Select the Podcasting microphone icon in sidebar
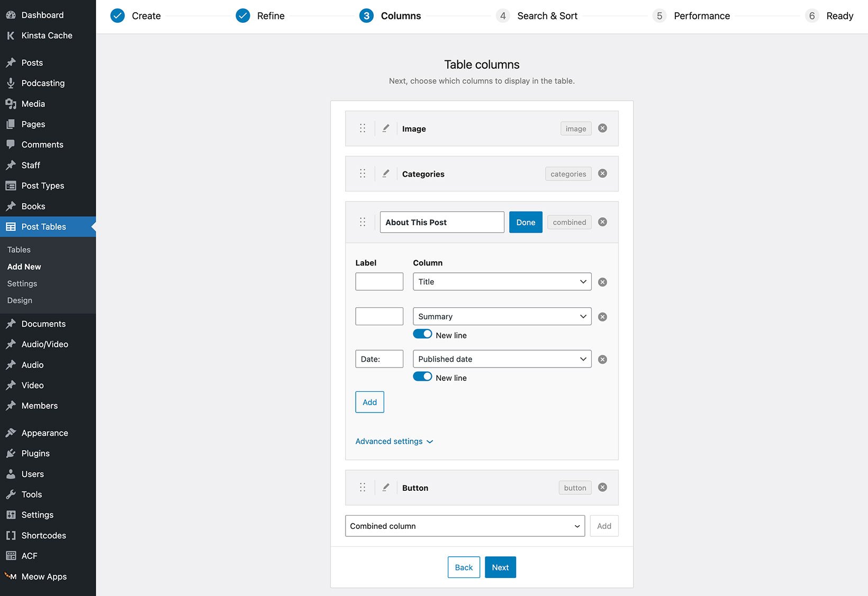Screen dimensions: 868x596 [11, 83]
